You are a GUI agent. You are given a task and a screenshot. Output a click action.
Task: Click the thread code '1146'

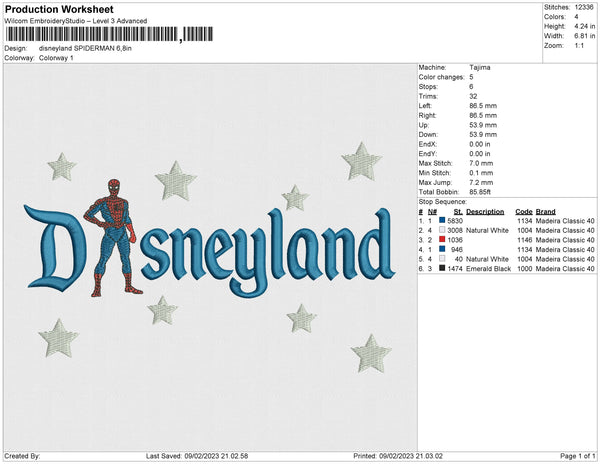coord(525,240)
